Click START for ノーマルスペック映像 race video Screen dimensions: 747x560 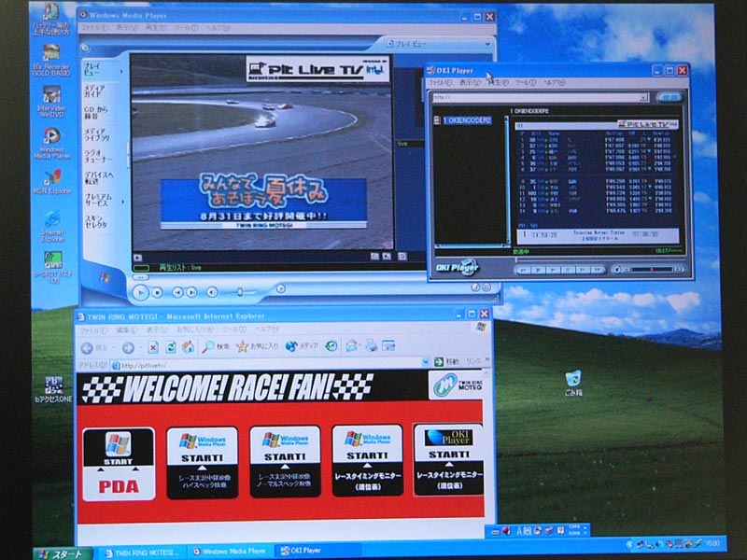tap(285, 461)
